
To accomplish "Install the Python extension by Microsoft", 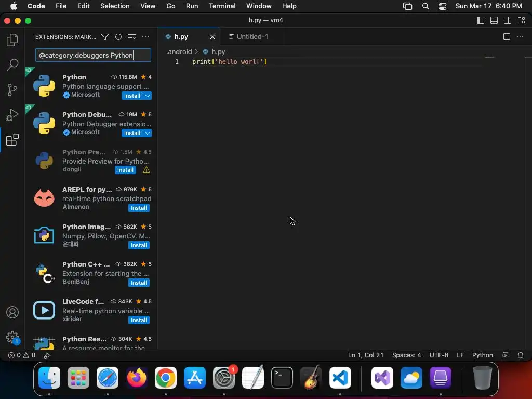I will tap(131, 96).
